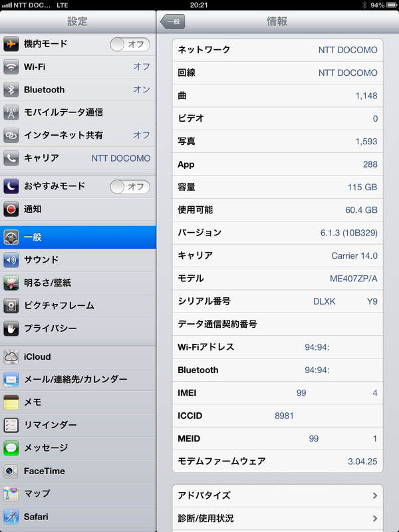Open プライバシー settings
The height and width of the screenshot is (532, 399).
(78, 329)
